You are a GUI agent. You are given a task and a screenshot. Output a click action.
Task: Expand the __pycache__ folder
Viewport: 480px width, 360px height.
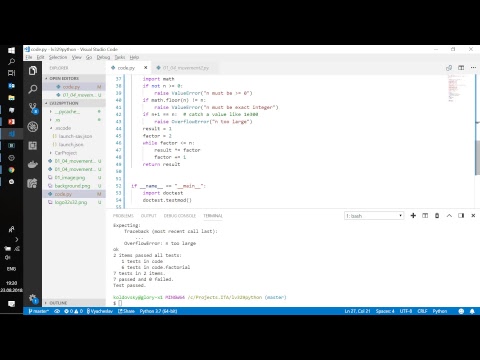pyautogui.click(x=75, y=111)
